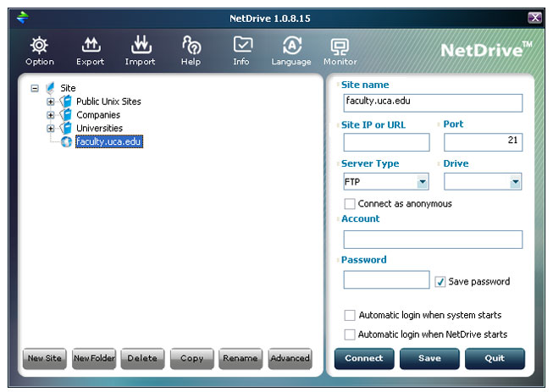Click the New Site button
This screenshot has height=392, width=553.
click(x=44, y=358)
